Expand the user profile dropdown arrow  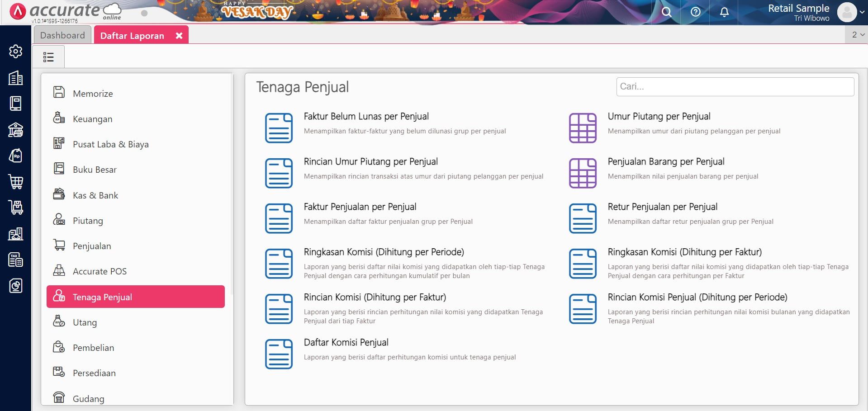pos(862,13)
